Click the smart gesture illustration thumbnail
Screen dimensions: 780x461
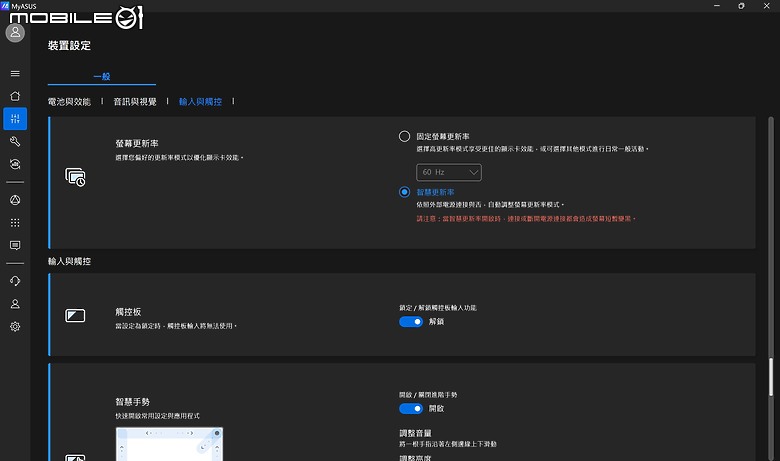(170, 444)
